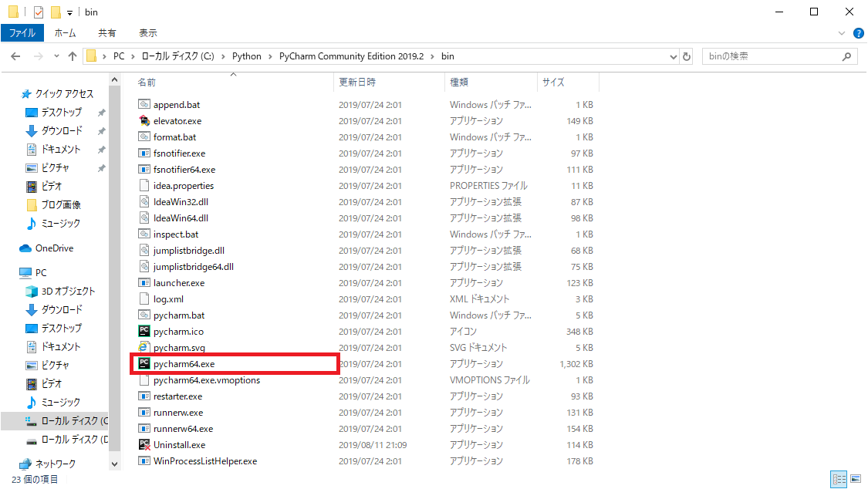Select jumplistbridge64.dll file name
The height and width of the screenshot is (489, 868).
pos(193,267)
